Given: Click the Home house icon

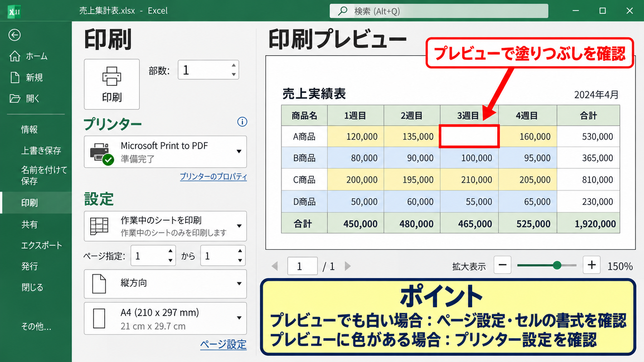Looking at the screenshot, I should click(15, 56).
